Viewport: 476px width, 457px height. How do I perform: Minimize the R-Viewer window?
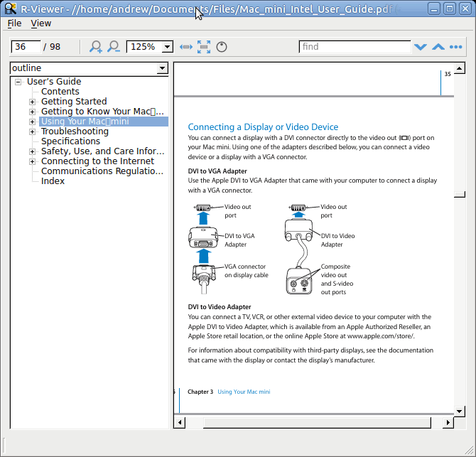[434, 9]
